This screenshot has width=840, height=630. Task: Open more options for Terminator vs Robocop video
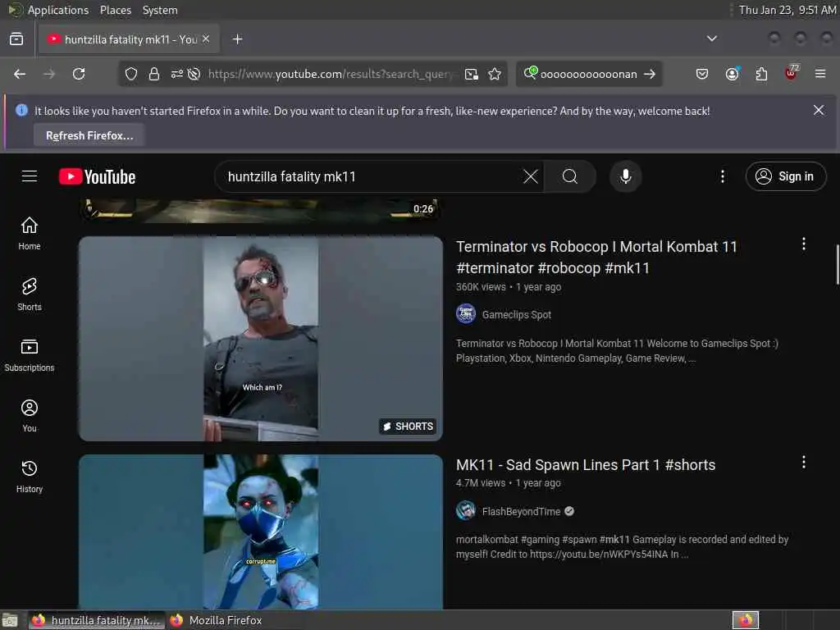coord(804,244)
